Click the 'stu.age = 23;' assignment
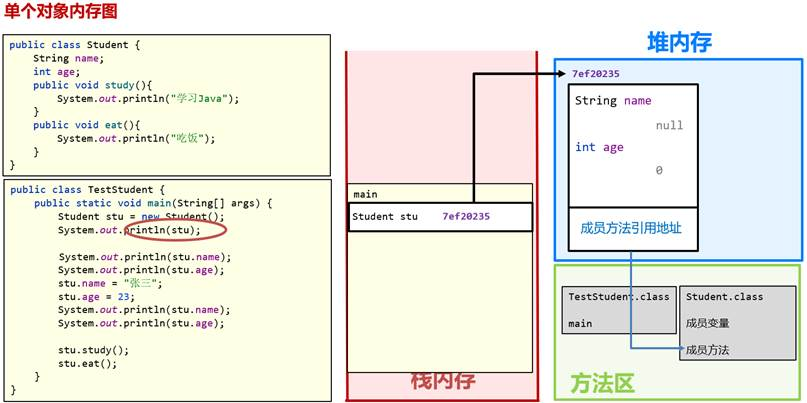 pyautogui.click(x=96, y=296)
